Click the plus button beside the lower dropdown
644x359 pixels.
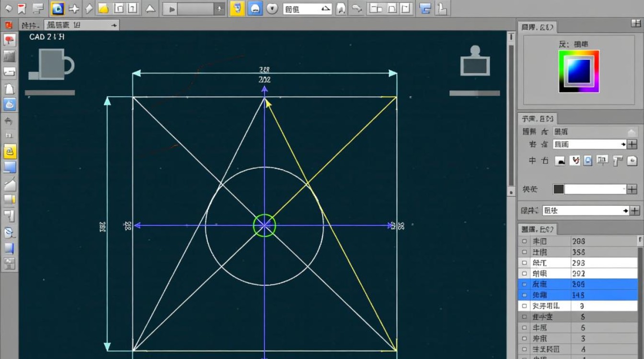point(635,211)
